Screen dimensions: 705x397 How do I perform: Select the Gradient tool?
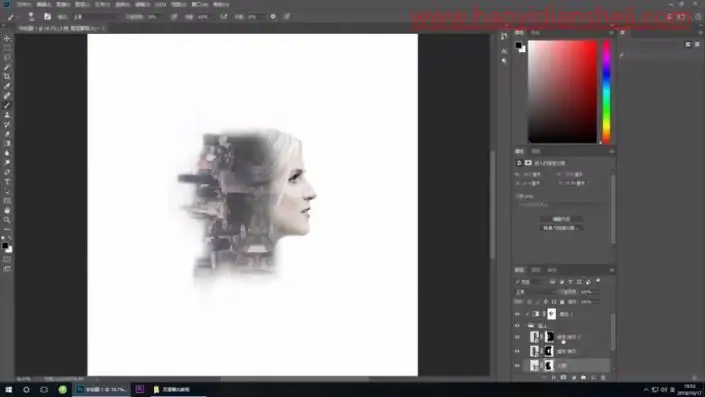pos(7,143)
